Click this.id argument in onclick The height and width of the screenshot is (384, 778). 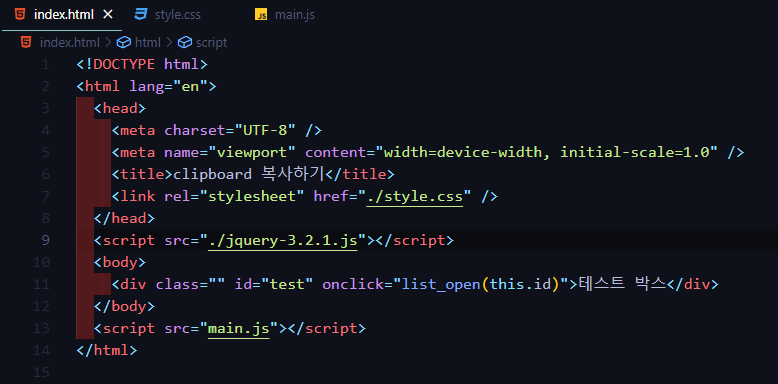tap(520, 284)
